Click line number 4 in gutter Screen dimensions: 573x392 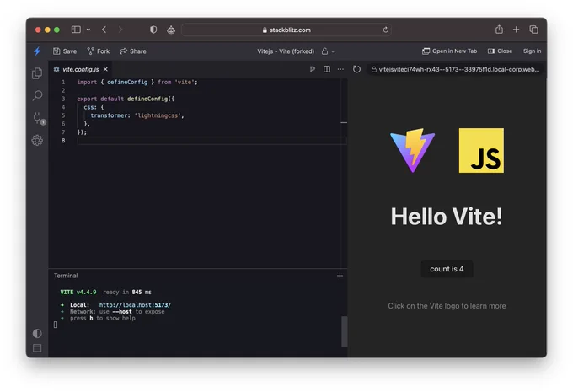(63, 107)
